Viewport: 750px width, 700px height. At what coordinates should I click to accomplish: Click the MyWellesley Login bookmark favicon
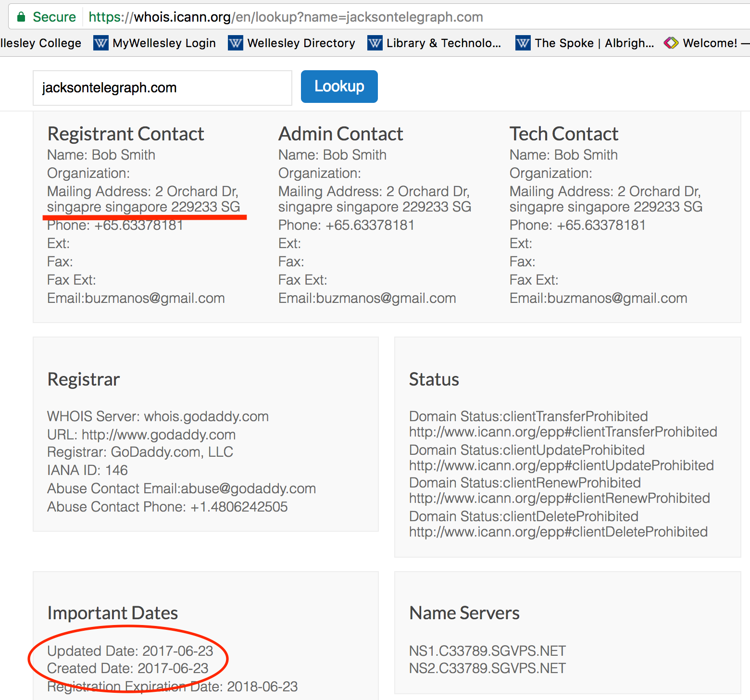pyautogui.click(x=100, y=43)
